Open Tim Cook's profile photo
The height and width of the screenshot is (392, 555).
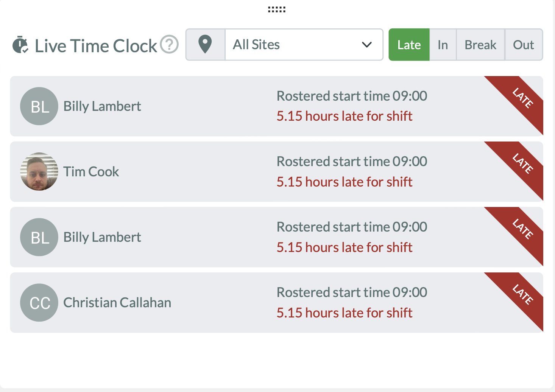click(39, 171)
